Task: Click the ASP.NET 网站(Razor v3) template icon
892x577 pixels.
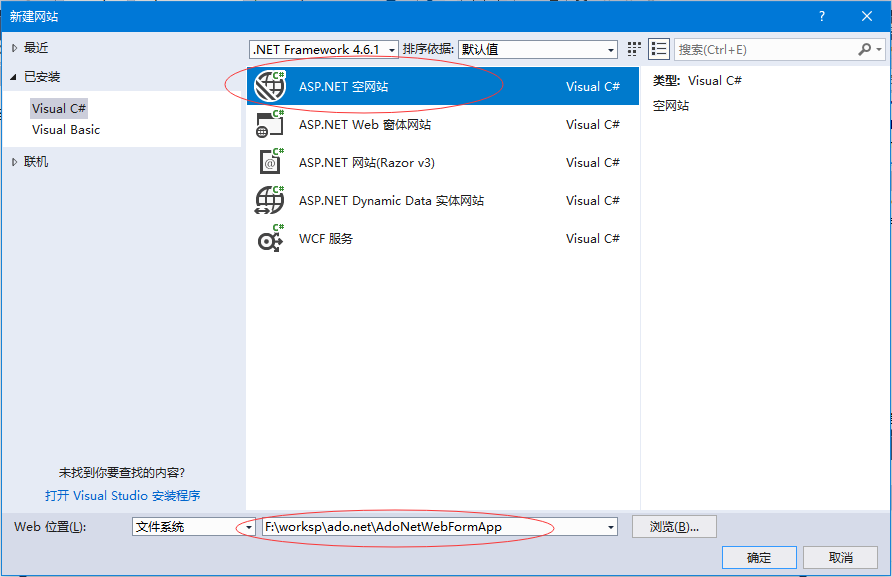Action: pos(270,162)
